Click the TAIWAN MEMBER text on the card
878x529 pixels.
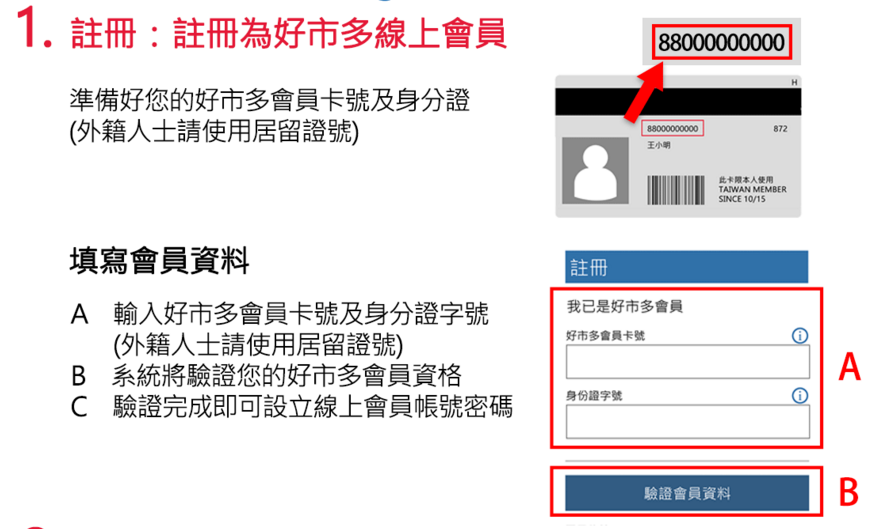point(753,189)
